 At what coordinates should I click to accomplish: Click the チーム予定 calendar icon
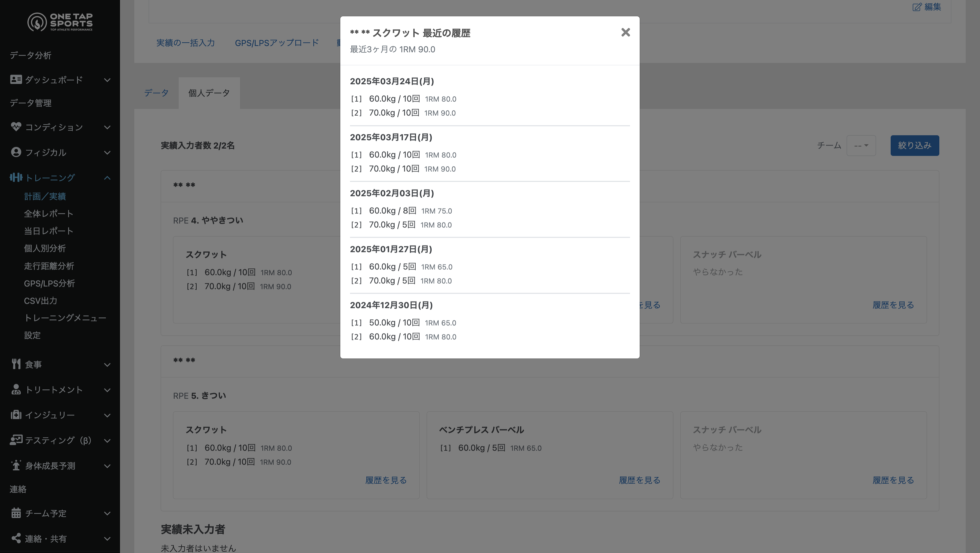point(16,513)
